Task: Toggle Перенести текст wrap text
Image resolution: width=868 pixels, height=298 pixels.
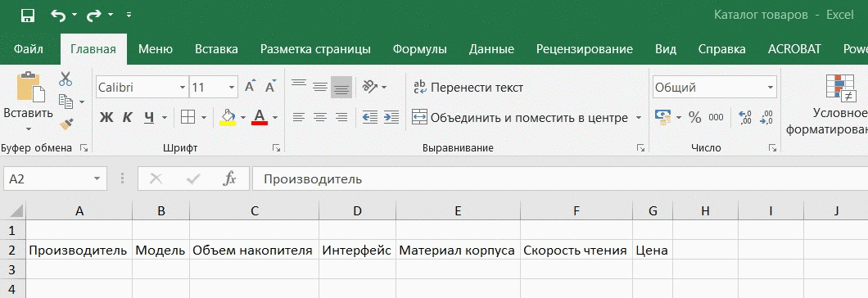Action: pos(468,88)
